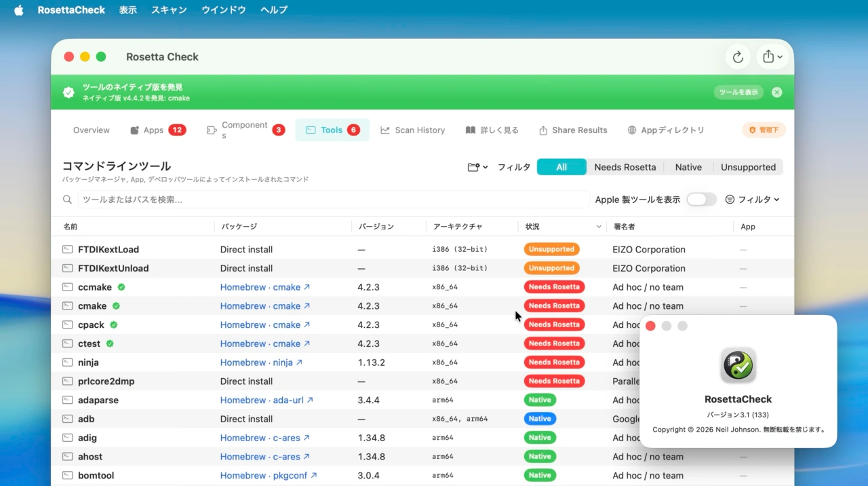The width and height of the screenshot is (868, 486).
Task: Open the Share Results tab
Action: pos(573,130)
